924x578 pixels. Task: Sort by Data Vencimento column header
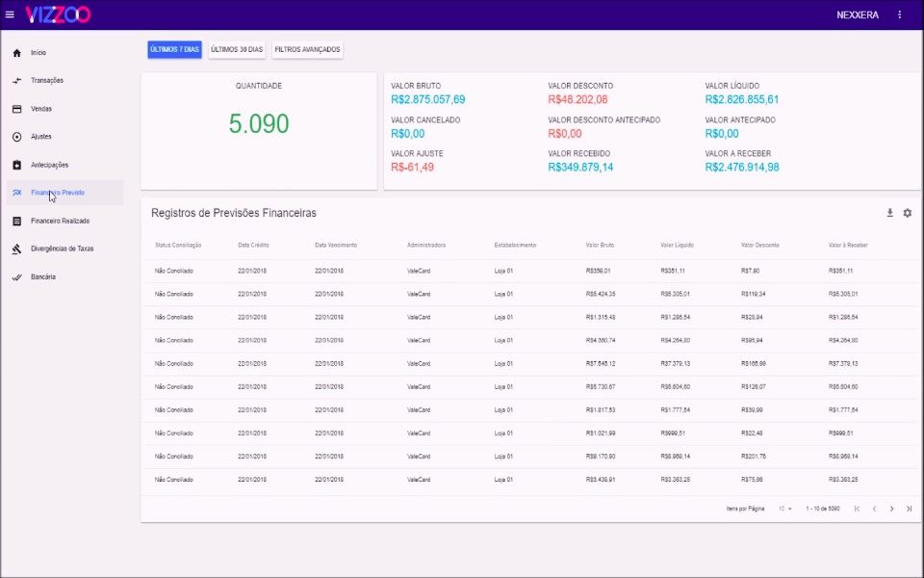click(336, 245)
